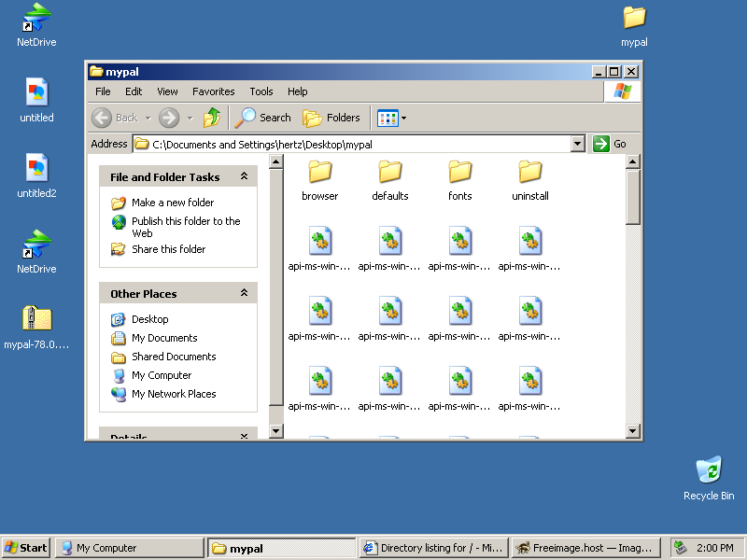Click the Start button
The width and height of the screenshot is (747, 560).
point(26,548)
